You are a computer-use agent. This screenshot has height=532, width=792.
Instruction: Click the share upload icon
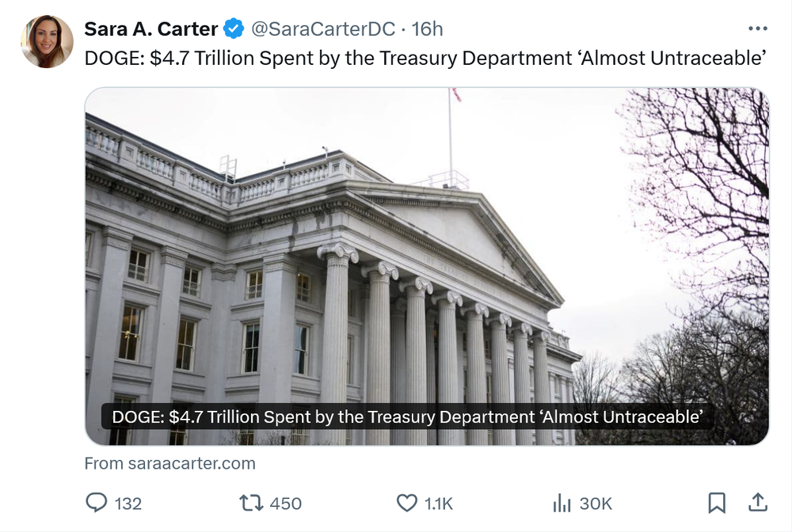pyautogui.click(x=757, y=503)
